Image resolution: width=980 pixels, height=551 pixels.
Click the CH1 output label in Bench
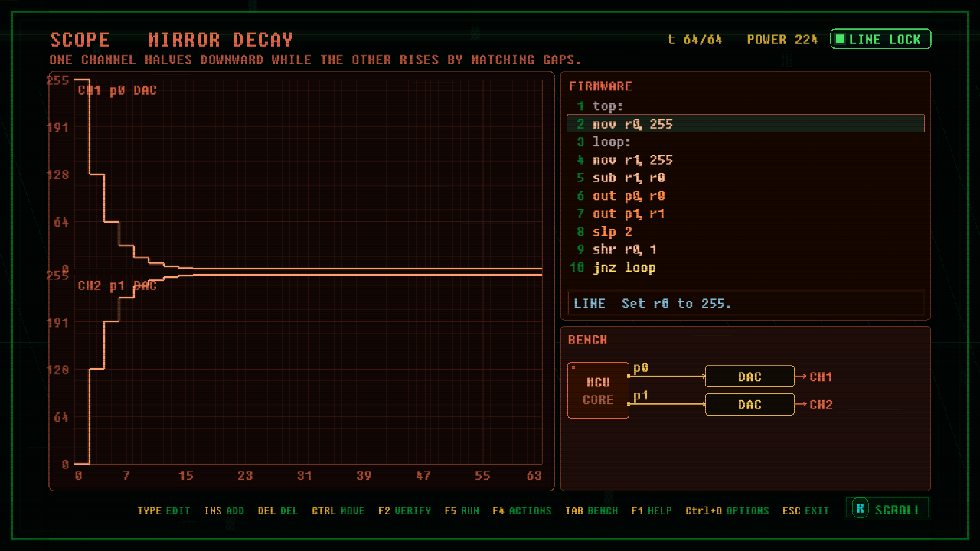point(821,377)
